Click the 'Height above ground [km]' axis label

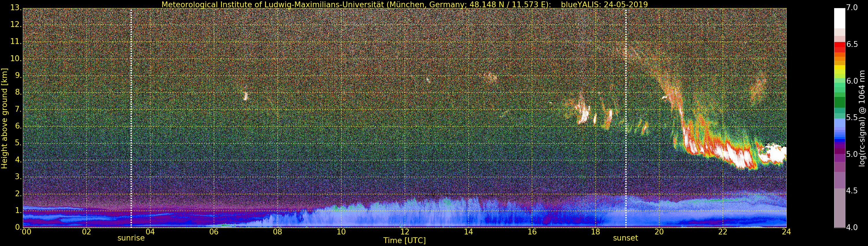coord(4,118)
